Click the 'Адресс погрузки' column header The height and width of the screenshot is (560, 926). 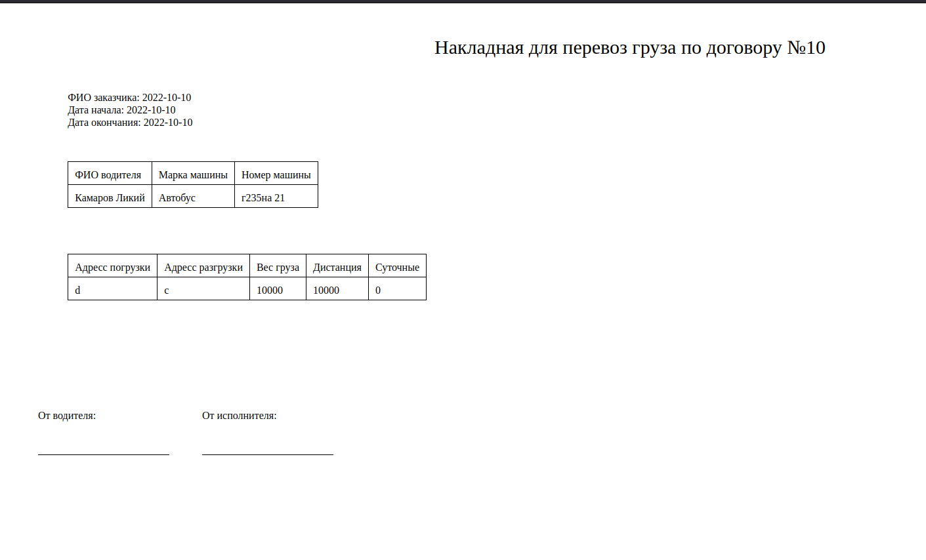tap(113, 266)
